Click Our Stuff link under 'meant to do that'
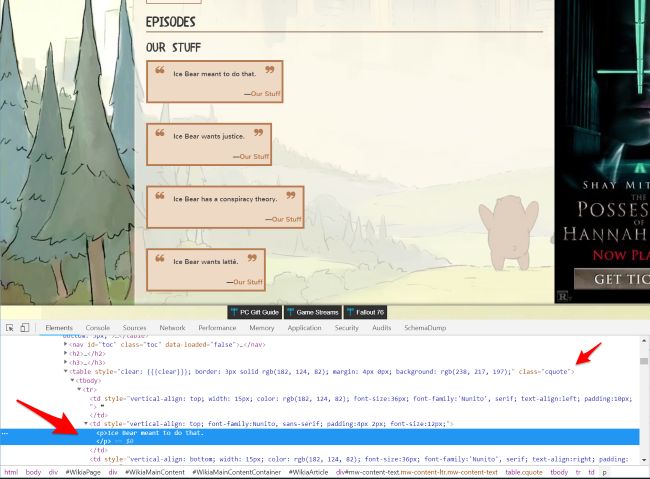 click(265, 94)
